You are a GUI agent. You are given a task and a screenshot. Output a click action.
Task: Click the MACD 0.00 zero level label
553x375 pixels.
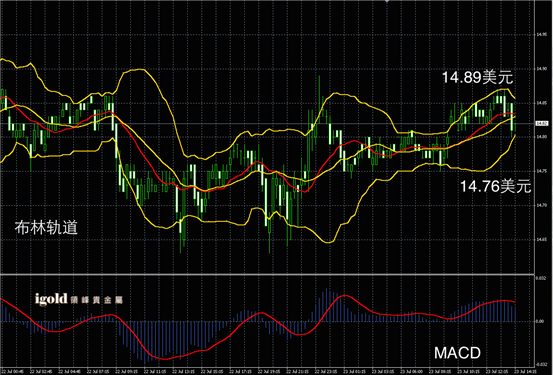[540, 321]
